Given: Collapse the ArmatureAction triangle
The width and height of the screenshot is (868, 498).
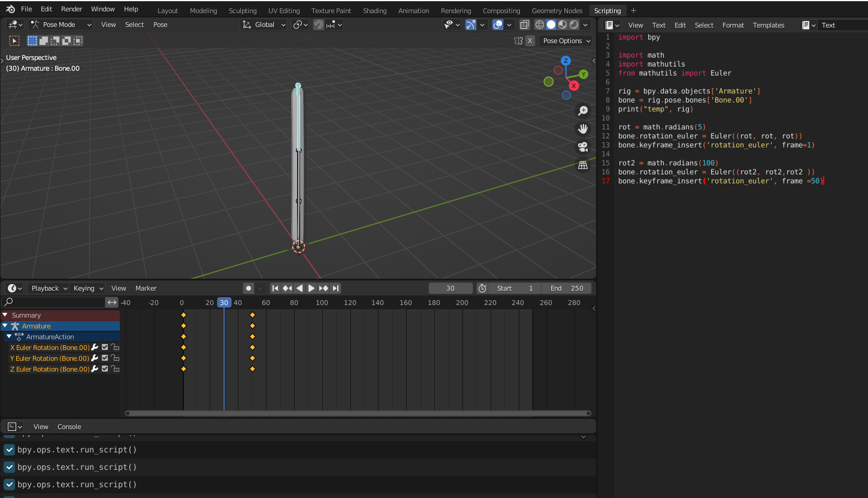Looking at the screenshot, I should tap(9, 337).
